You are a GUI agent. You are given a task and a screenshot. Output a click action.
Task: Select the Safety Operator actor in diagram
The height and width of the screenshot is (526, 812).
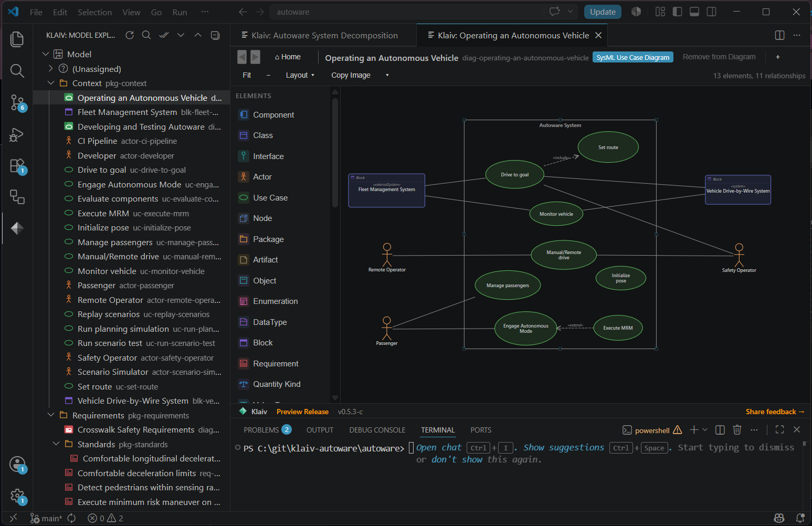(739, 258)
